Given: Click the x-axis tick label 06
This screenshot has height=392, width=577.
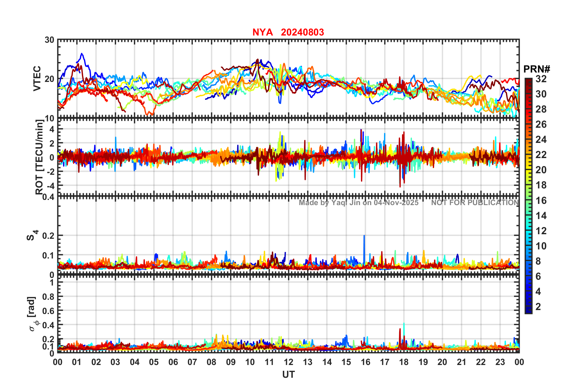Looking at the screenshot, I should [173, 362].
